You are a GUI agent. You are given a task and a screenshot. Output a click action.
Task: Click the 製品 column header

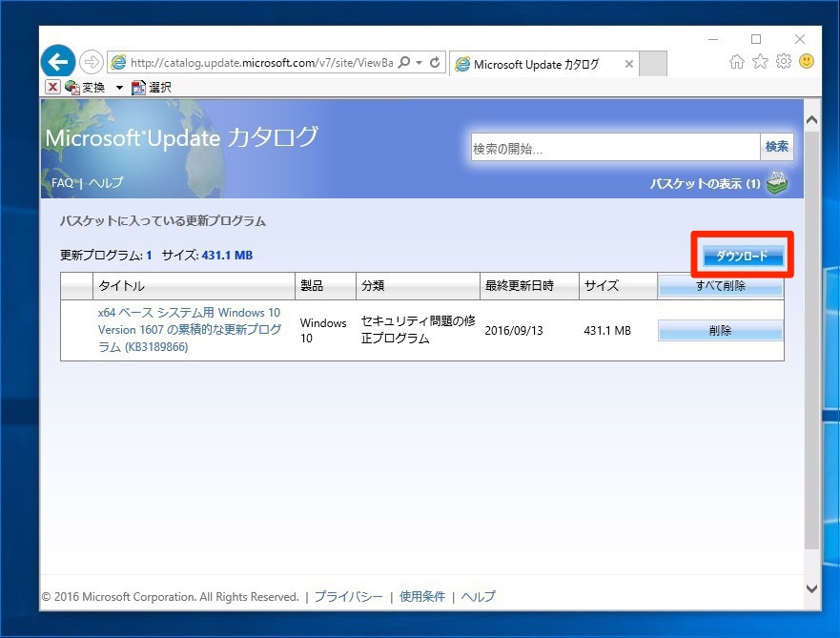coord(326,285)
